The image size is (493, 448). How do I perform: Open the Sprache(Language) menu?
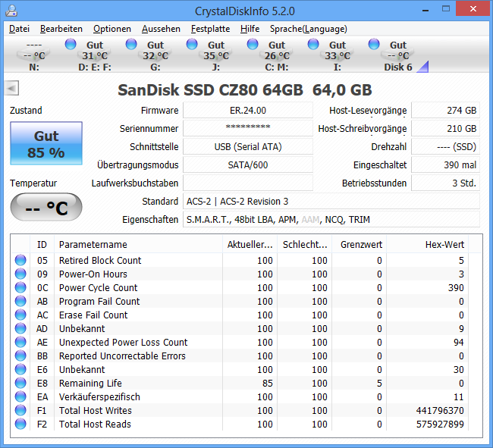(309, 29)
